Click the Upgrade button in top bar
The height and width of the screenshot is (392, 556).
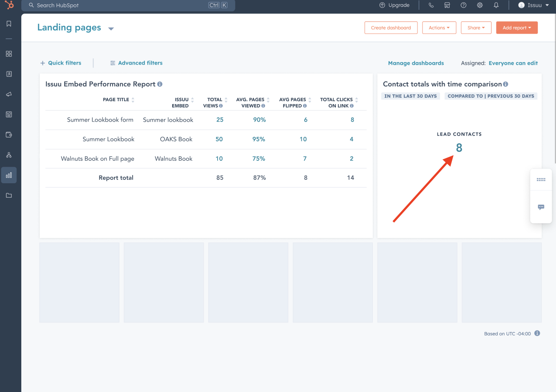394,5
